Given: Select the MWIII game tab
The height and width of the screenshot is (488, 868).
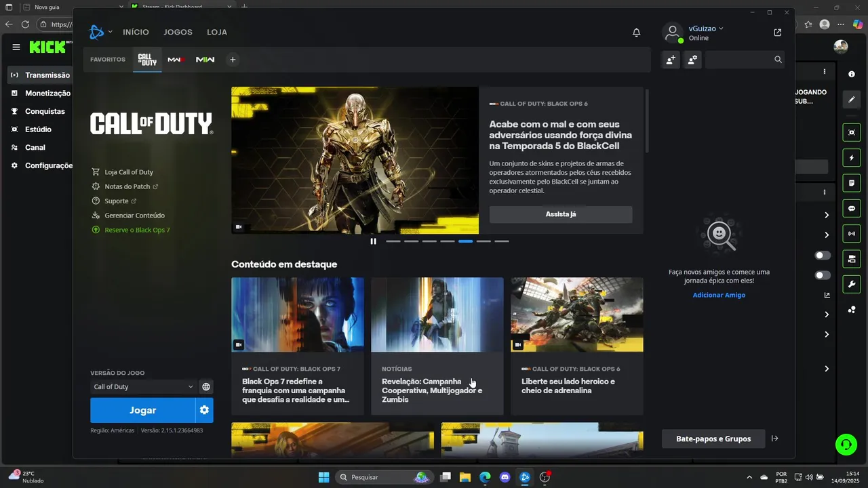Looking at the screenshot, I should click(176, 60).
